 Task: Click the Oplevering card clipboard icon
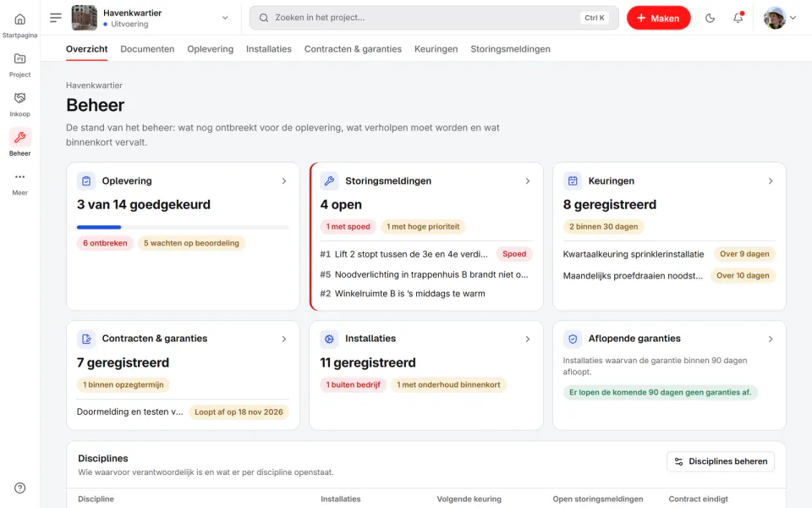point(86,181)
